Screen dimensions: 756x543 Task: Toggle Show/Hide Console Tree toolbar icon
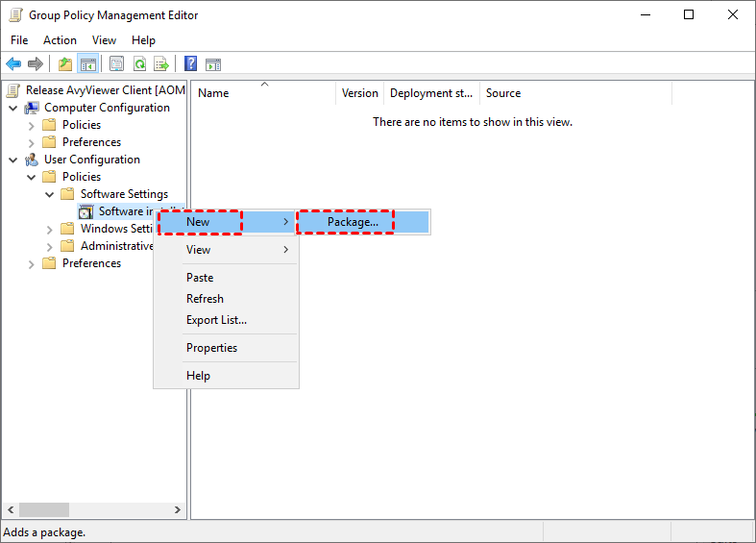[87, 64]
